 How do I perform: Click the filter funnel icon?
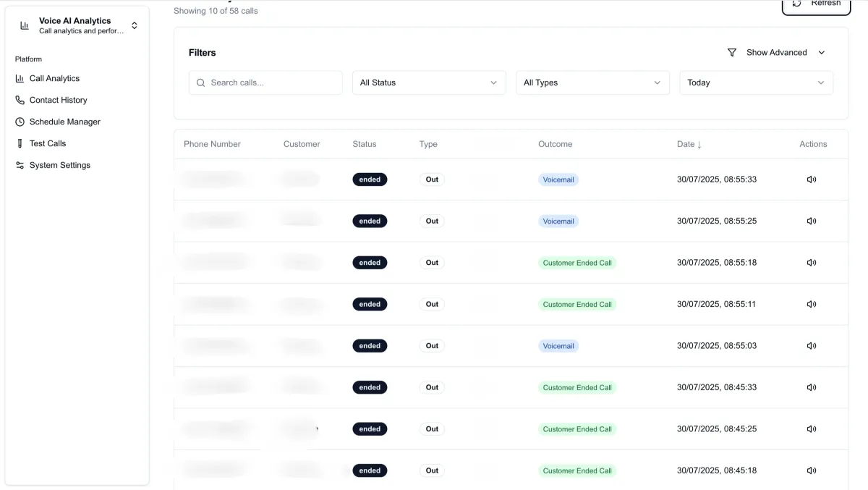(x=732, y=53)
